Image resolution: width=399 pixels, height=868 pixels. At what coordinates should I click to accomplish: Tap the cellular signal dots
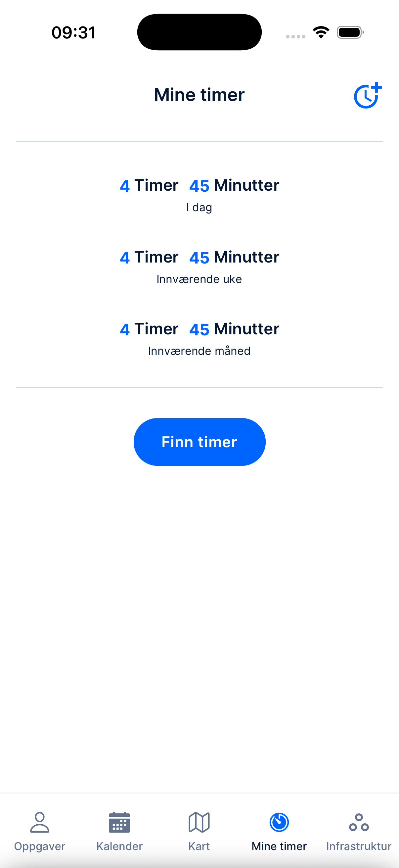tap(296, 36)
